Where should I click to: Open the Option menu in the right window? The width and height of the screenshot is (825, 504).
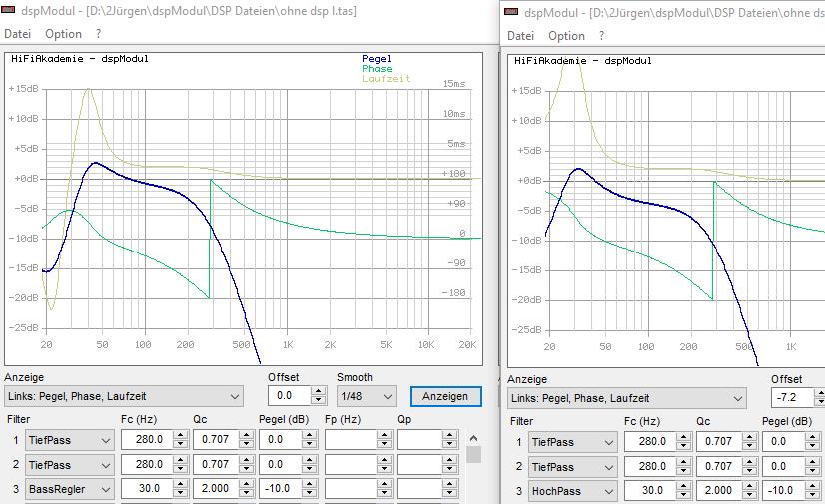tap(566, 35)
